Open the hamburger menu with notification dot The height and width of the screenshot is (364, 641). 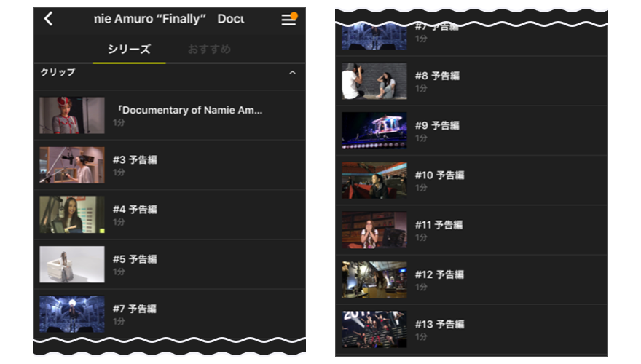pos(289,19)
